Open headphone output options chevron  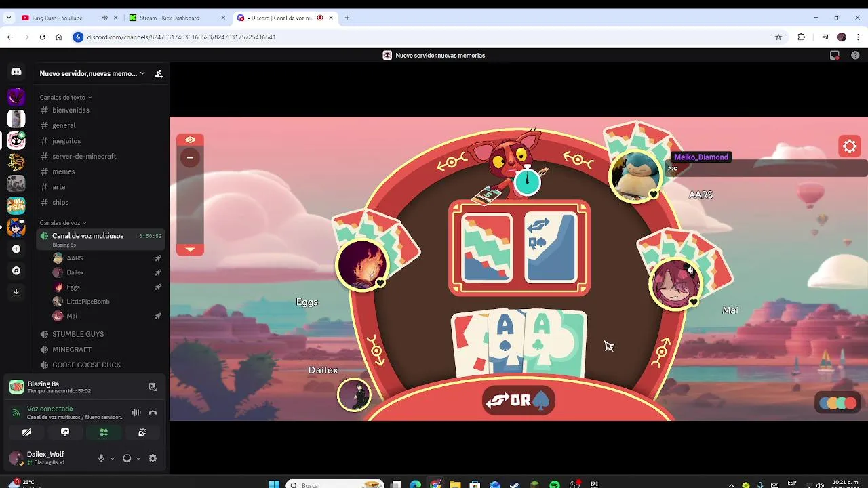[138, 458]
